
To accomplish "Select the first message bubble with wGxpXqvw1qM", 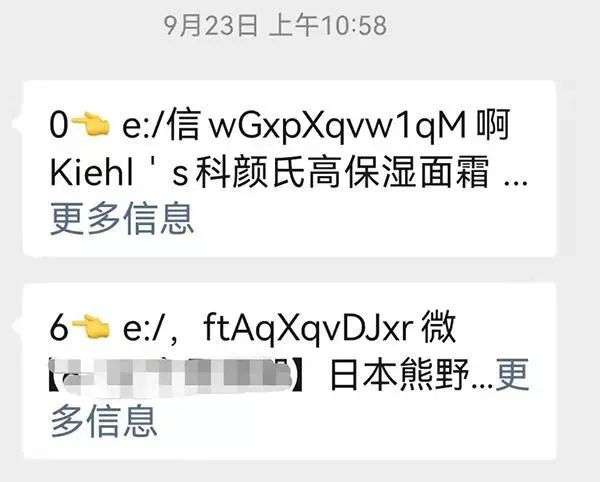I will tap(289, 169).
